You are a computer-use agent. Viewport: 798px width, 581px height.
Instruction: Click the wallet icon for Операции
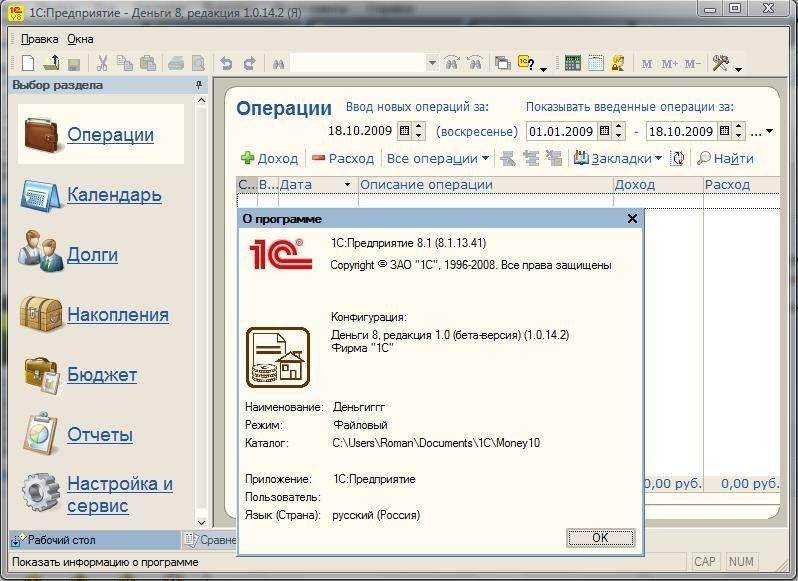point(42,134)
